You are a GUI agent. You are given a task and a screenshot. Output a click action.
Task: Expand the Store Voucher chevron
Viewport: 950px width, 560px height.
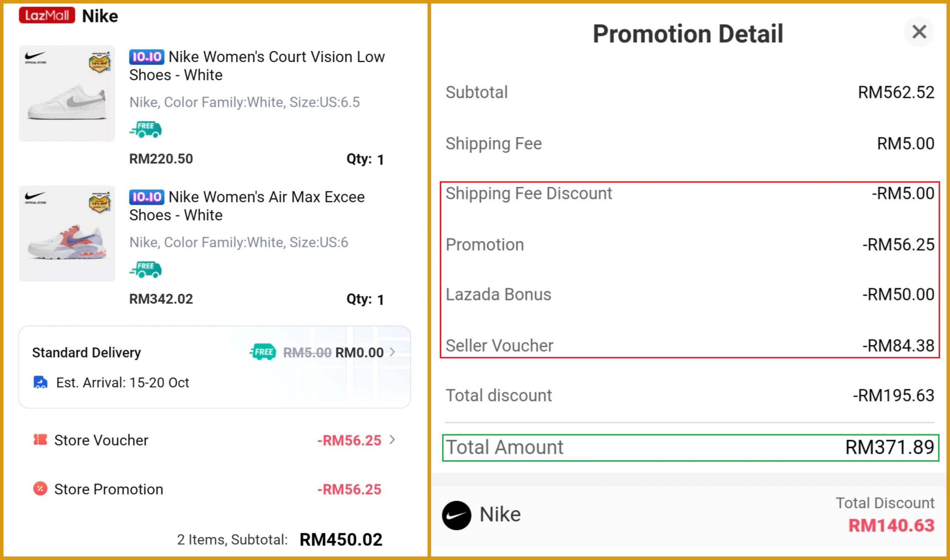coord(393,439)
